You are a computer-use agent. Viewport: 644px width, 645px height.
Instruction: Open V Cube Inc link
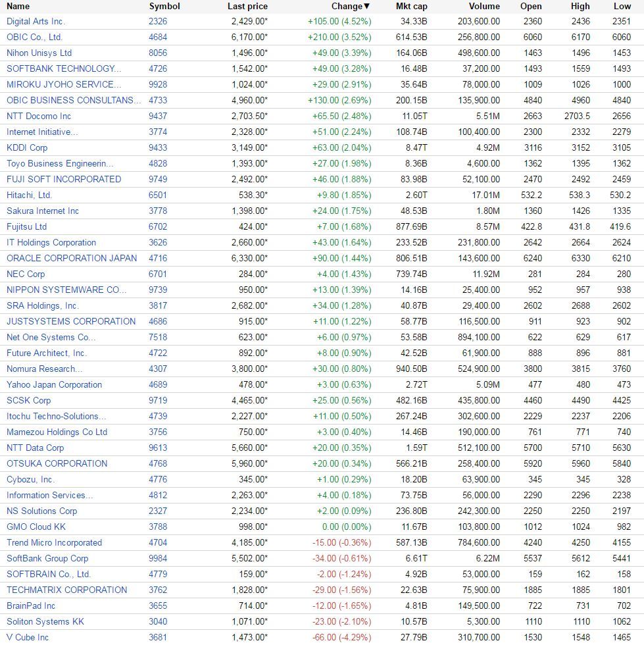(x=28, y=637)
